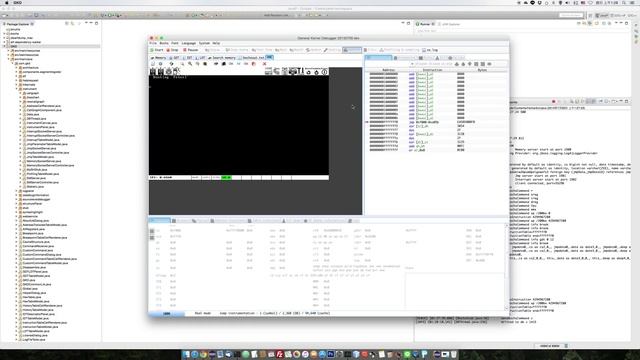Click the Update toolbar button
This screenshot has height=360, width=640.
[x=313, y=50]
